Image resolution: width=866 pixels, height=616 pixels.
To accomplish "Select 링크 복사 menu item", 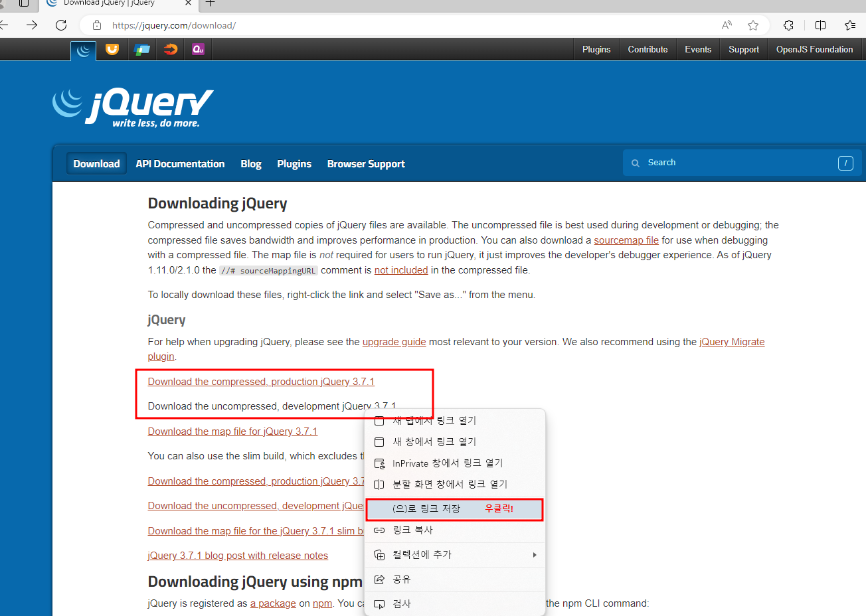I will point(455,530).
